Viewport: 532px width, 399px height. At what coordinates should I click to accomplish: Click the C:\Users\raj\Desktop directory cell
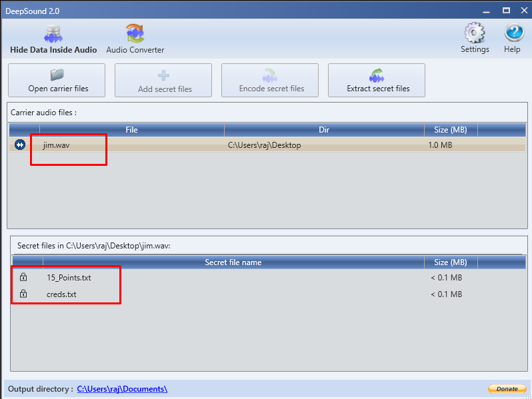click(x=264, y=145)
